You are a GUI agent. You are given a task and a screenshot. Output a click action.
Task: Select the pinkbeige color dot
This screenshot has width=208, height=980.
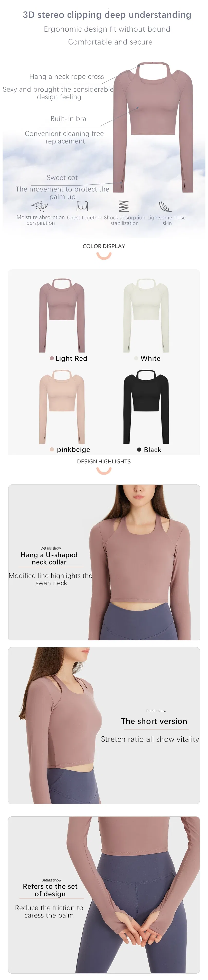[x=52, y=449]
